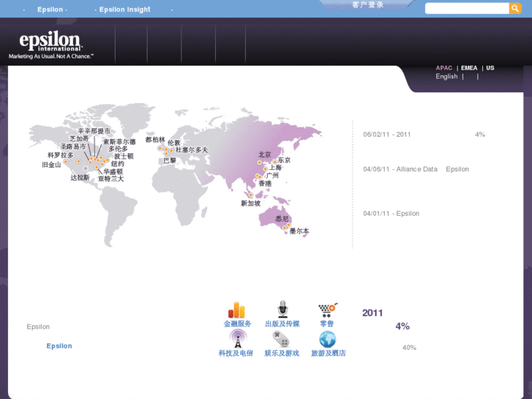Click the purple 2011 heading
The width and height of the screenshot is (532, 399).
(372, 313)
